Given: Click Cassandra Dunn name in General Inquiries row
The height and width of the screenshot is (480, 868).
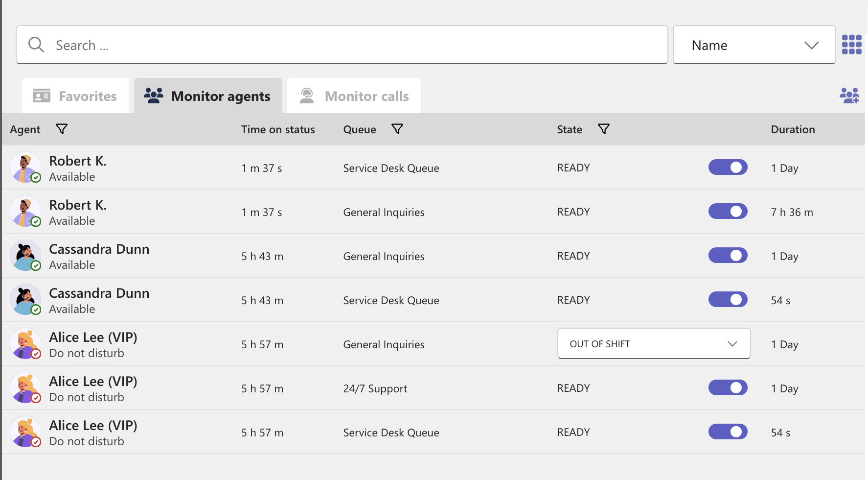Looking at the screenshot, I should coord(99,249).
